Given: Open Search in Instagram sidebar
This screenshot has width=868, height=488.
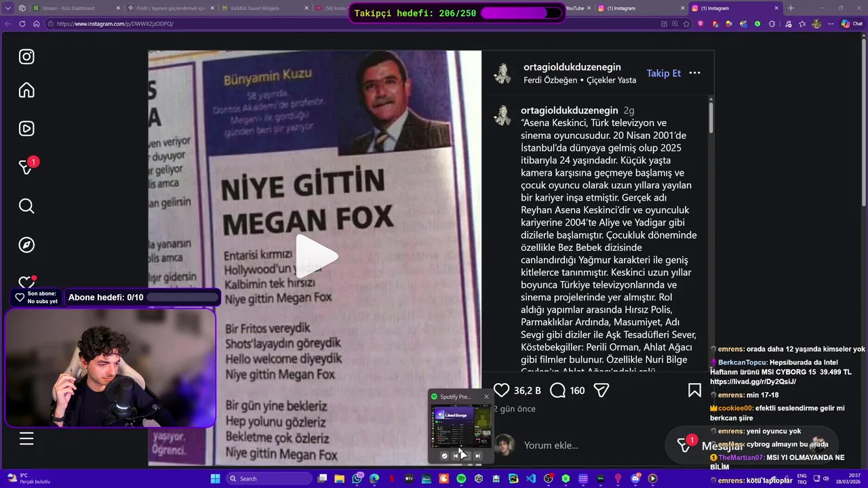Looking at the screenshot, I should pos(26,206).
